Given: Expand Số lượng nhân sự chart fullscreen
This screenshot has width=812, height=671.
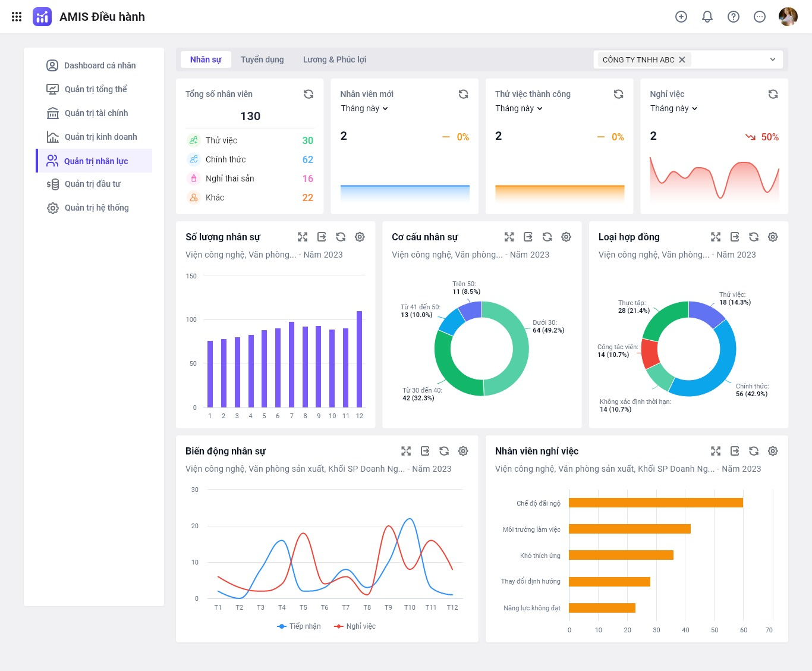Looking at the screenshot, I should pos(303,237).
